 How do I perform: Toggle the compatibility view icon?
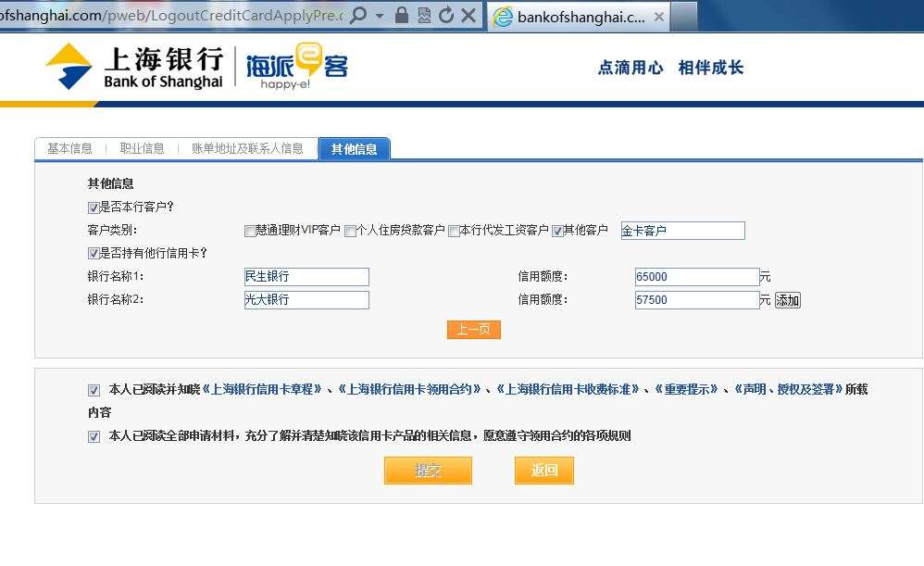[x=424, y=16]
